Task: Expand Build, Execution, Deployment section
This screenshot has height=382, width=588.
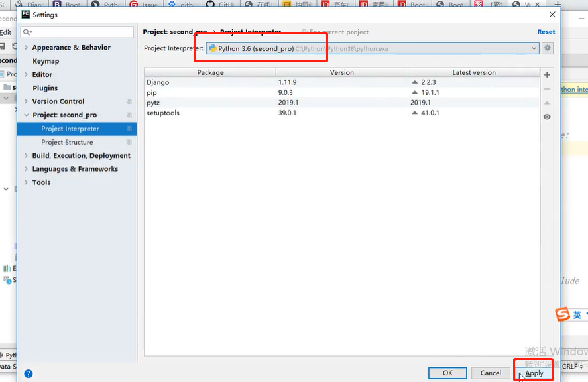Action: pyautogui.click(x=26, y=156)
